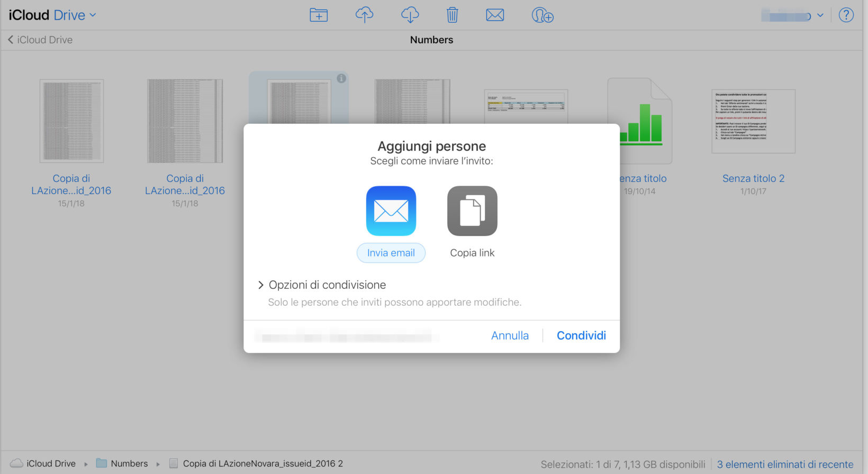Select the Senza titolo 2 document thumbnail

pos(753,121)
